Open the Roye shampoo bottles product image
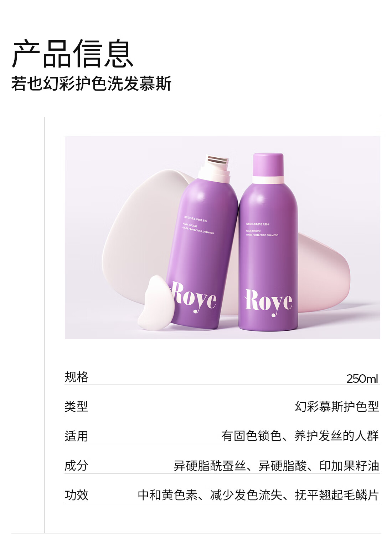The height and width of the screenshot is (553, 392). click(222, 237)
